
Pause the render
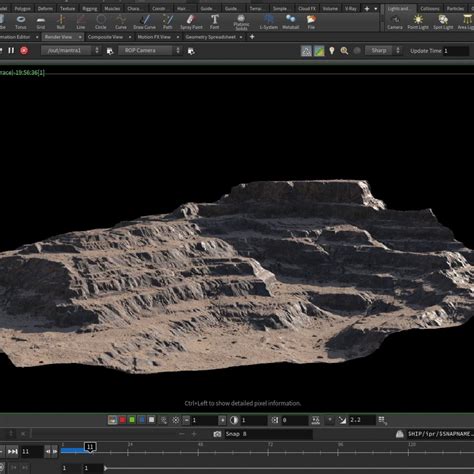11,50
